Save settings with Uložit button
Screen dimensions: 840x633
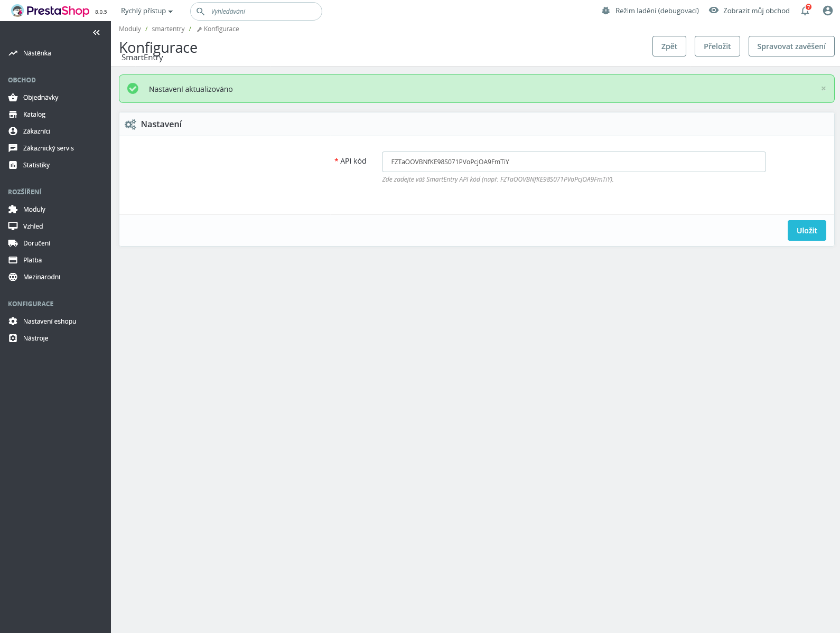coord(806,231)
